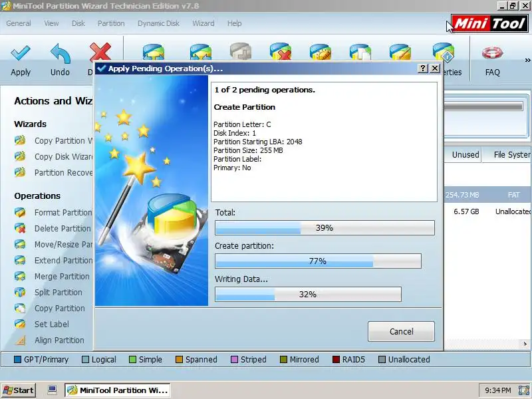Click the Partition Starting LBA: 2048 text
Viewport: 532px width, 399px height.
(x=258, y=142)
